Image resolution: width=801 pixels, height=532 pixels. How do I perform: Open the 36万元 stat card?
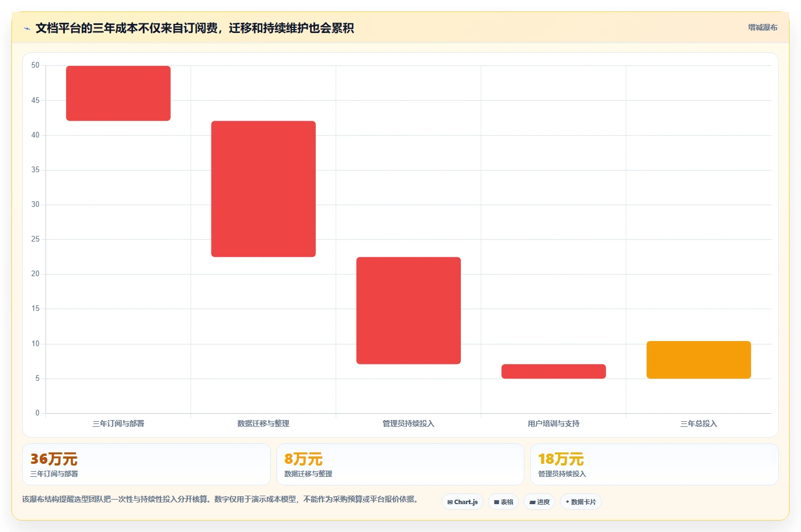(x=146, y=464)
